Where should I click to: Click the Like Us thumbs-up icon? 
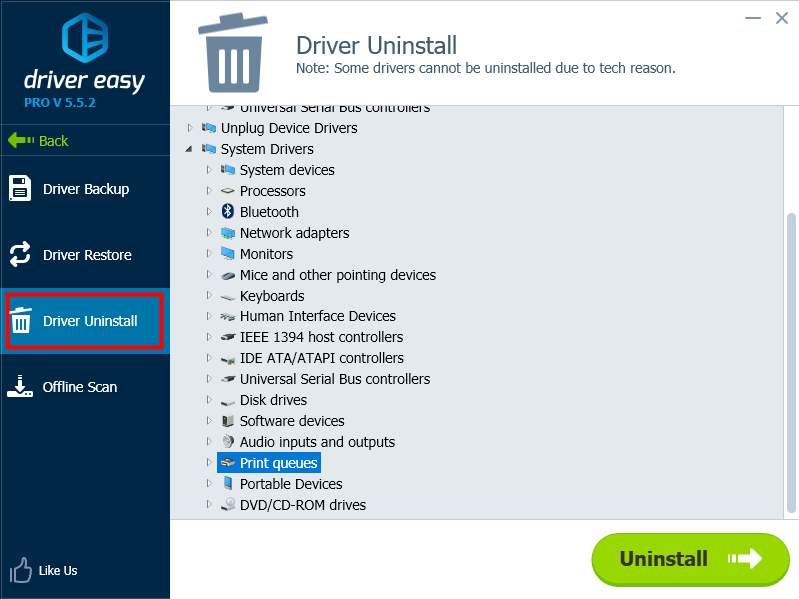pyautogui.click(x=20, y=570)
